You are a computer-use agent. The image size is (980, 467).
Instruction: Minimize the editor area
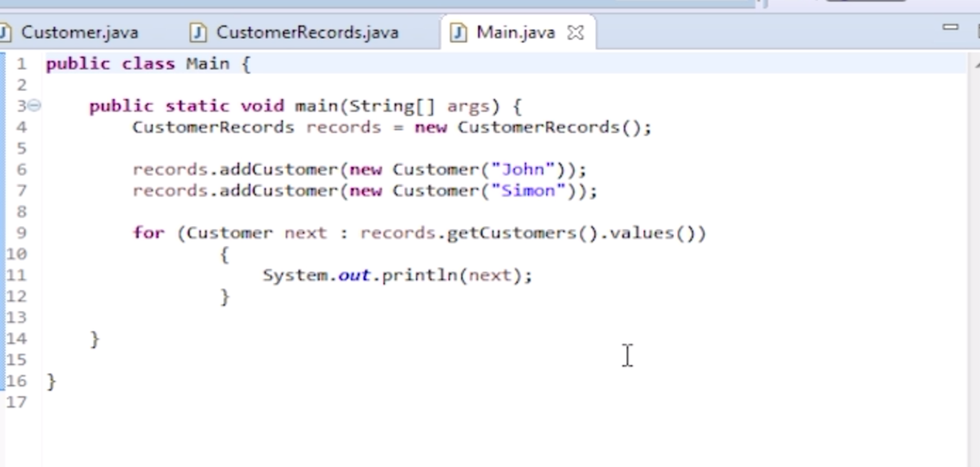click(950, 27)
